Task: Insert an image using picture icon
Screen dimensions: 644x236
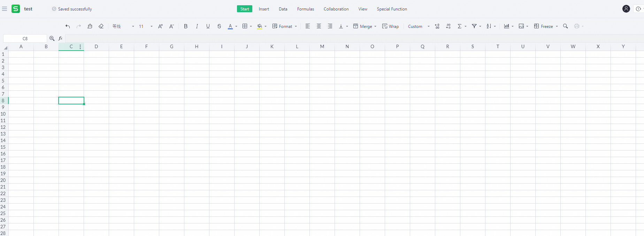Action: click(521, 26)
